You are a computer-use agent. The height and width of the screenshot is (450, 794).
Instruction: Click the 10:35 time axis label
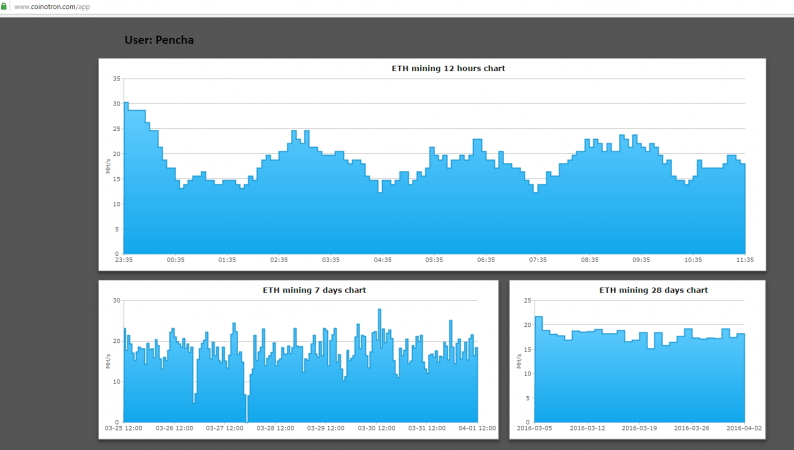point(693,260)
